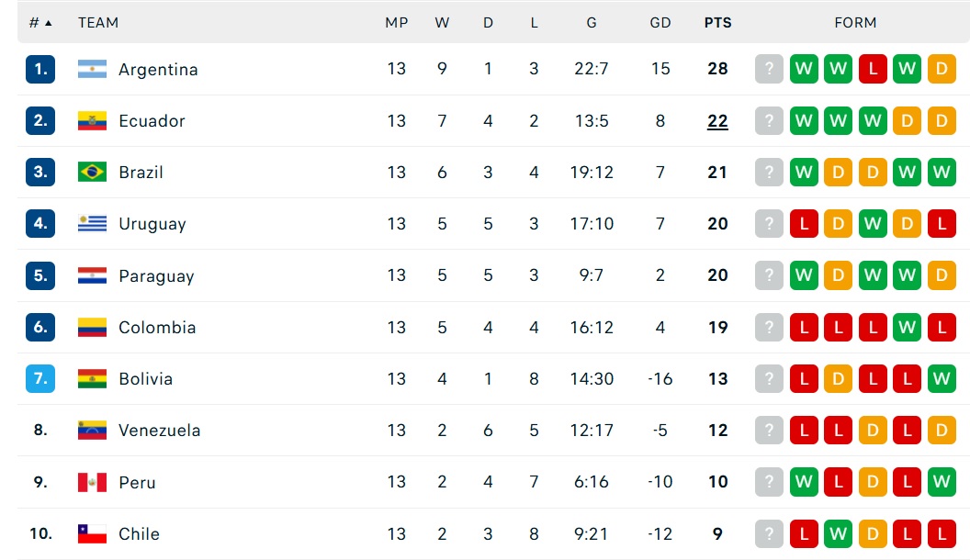The height and width of the screenshot is (560, 970).
Task: Click Uruguay's flag icon
Action: click(x=92, y=223)
